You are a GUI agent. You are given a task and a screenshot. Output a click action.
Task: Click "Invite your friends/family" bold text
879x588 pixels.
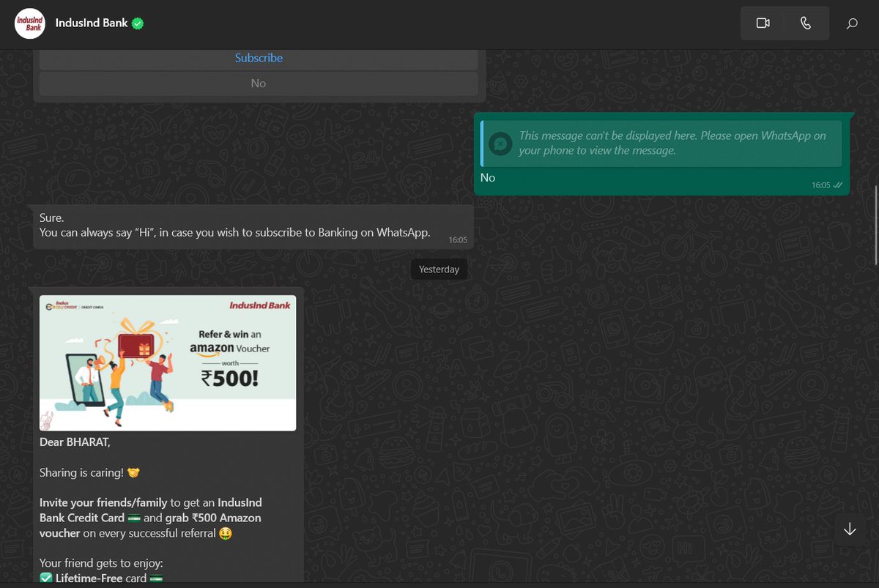click(x=103, y=502)
